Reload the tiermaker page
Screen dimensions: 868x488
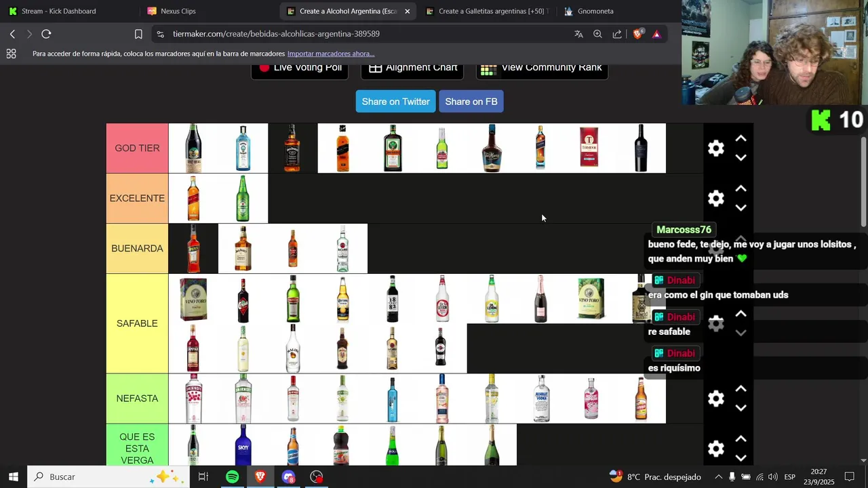click(x=46, y=34)
